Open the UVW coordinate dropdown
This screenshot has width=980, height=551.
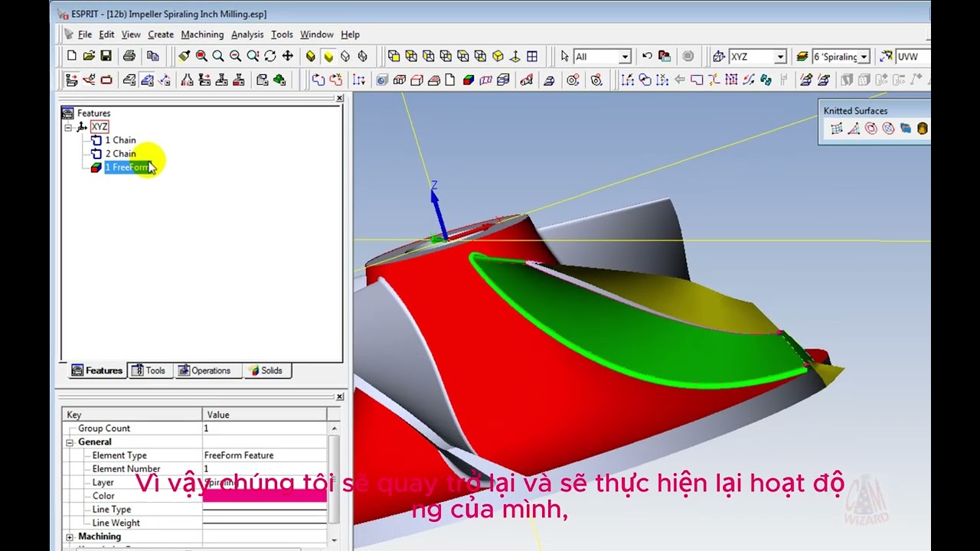(912, 57)
